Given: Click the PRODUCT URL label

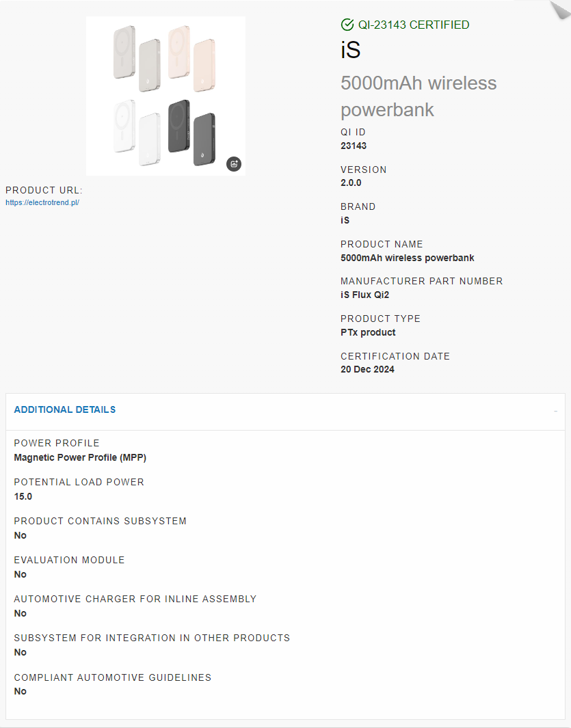Looking at the screenshot, I should click(44, 190).
